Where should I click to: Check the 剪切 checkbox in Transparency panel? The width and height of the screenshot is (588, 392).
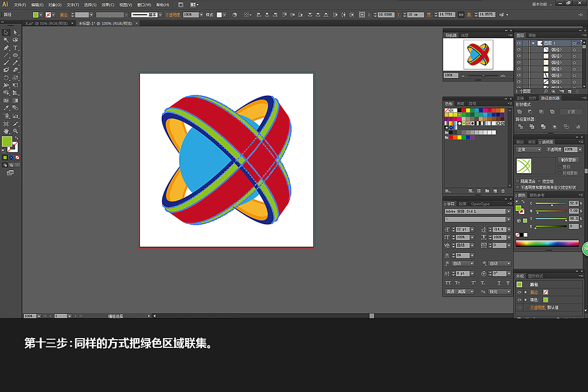tap(560, 167)
